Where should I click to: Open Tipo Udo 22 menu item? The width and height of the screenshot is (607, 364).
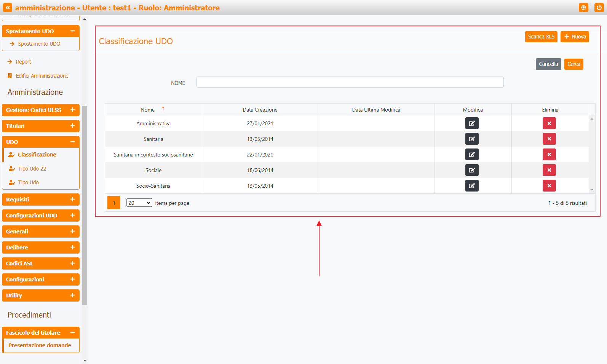pyautogui.click(x=32, y=169)
